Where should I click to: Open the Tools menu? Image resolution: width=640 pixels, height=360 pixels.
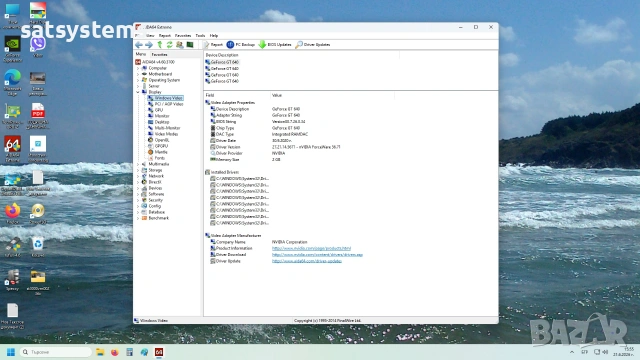(x=200, y=36)
